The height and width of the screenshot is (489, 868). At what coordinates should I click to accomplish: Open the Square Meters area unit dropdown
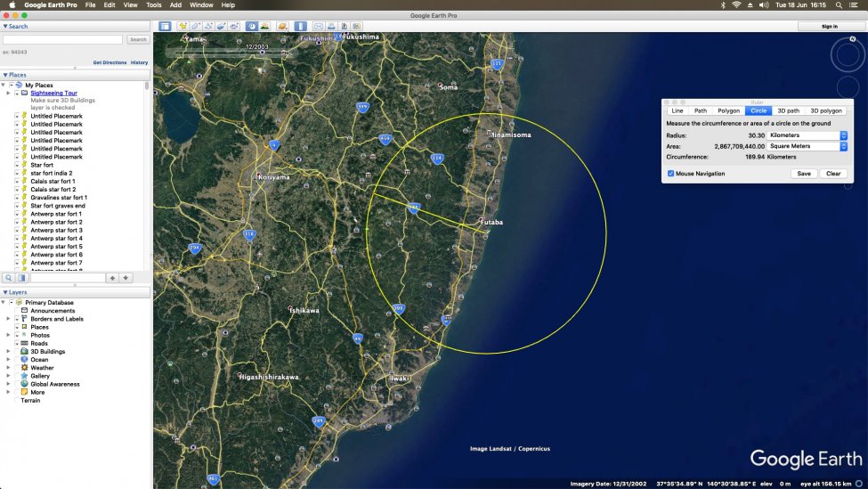point(807,146)
